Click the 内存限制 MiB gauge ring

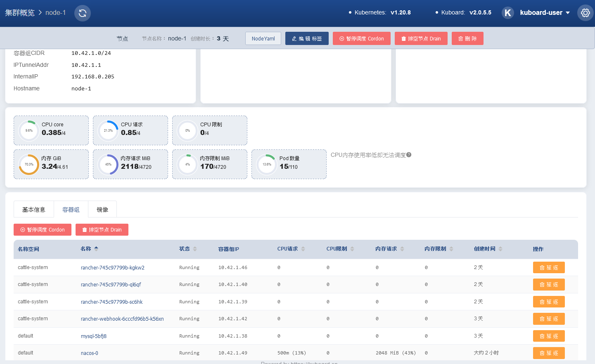pyautogui.click(x=187, y=164)
